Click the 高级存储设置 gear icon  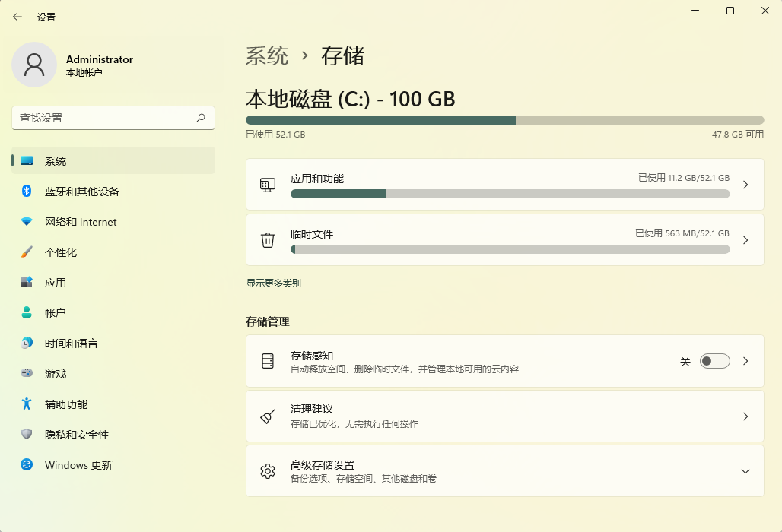click(x=267, y=470)
